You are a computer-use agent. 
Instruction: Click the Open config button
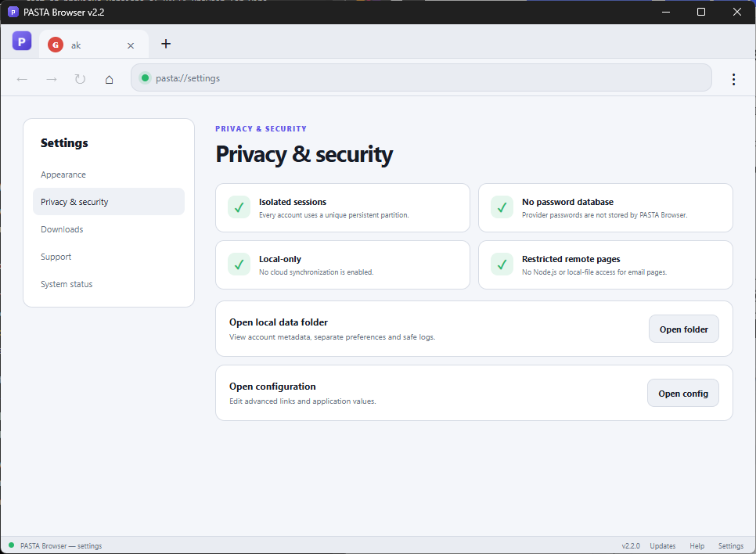[x=683, y=393]
